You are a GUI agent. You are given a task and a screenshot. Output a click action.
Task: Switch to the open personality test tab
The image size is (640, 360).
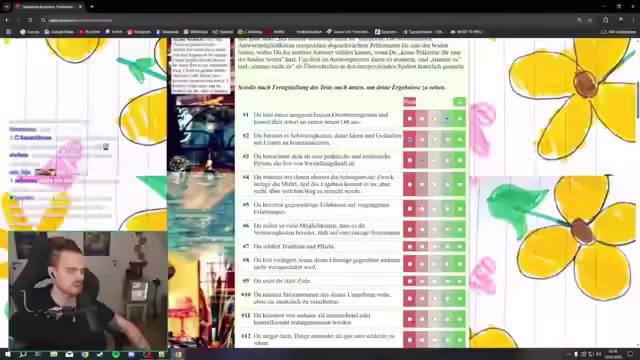[48, 7]
